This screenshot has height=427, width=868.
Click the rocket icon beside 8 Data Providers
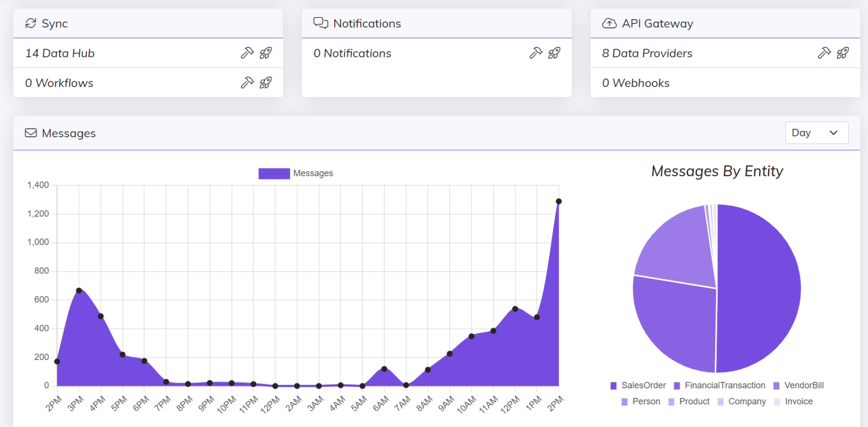point(843,53)
